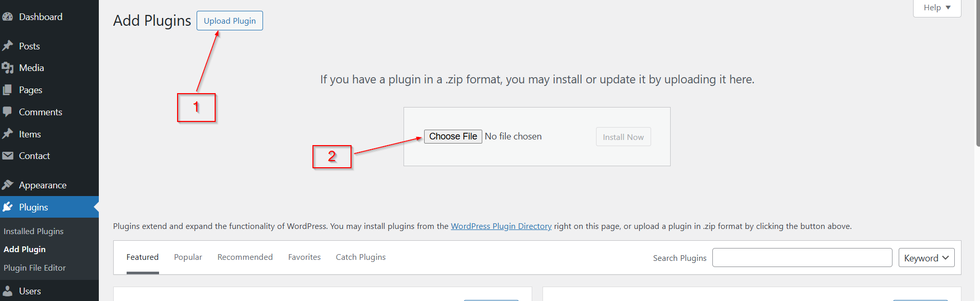The image size is (980, 301).
Task: Open the WordPress Plugin Directory link
Action: (x=501, y=226)
